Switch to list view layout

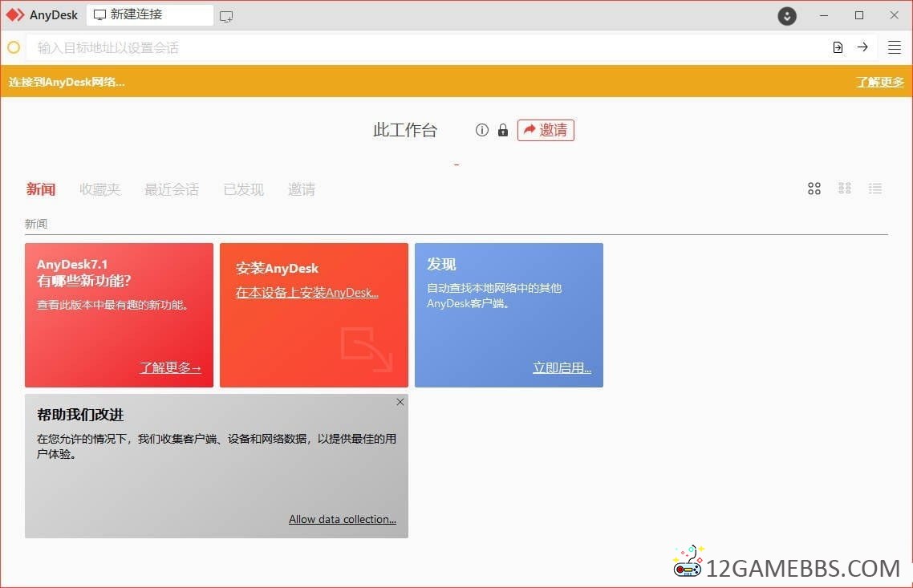pyautogui.click(x=874, y=188)
